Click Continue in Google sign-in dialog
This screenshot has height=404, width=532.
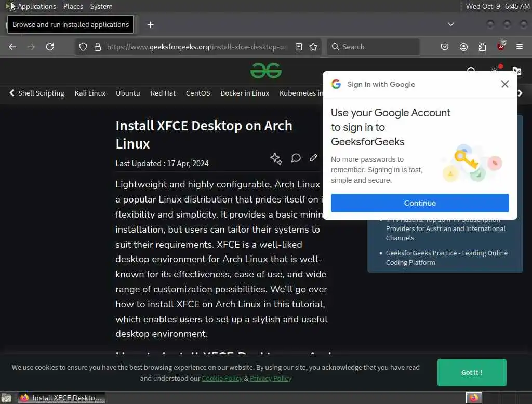pyautogui.click(x=420, y=203)
